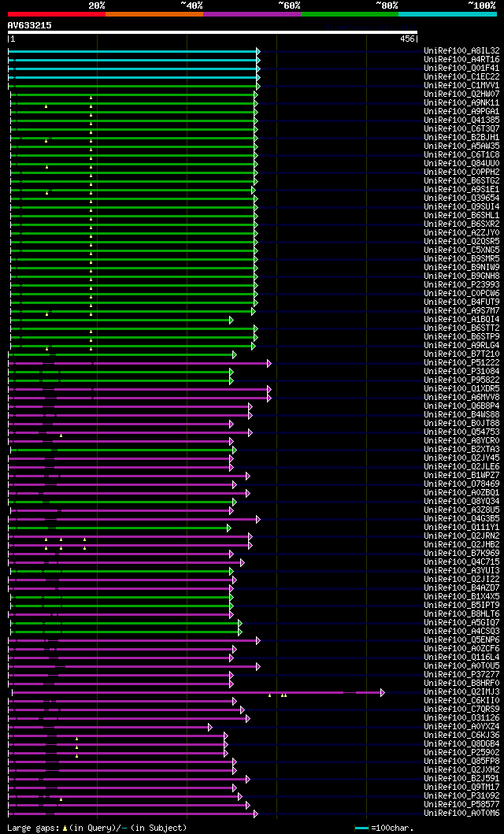Click the UniRef100_P95822 label
504x834 pixels.
click(x=461, y=380)
